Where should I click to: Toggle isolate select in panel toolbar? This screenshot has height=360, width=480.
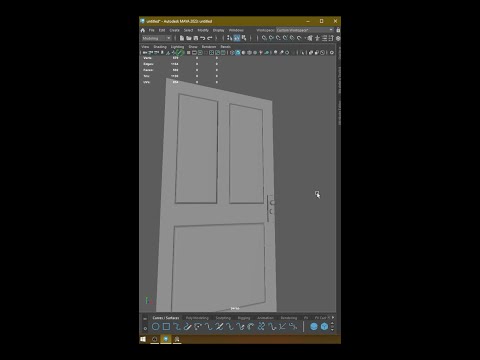[x=302, y=53]
